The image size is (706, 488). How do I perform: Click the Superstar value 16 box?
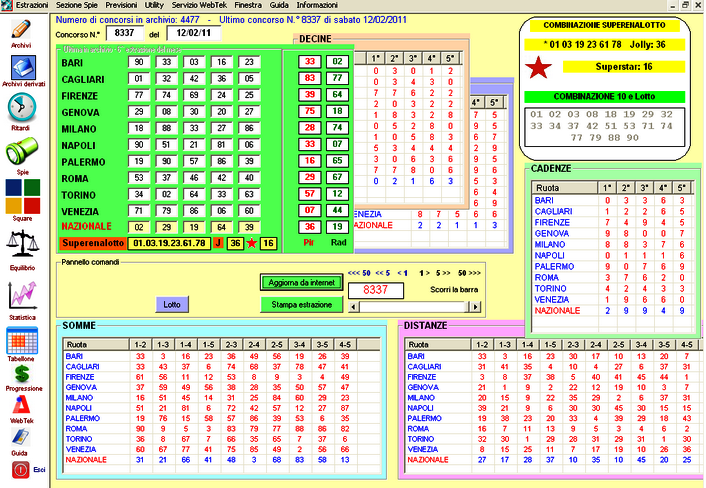(x=268, y=243)
